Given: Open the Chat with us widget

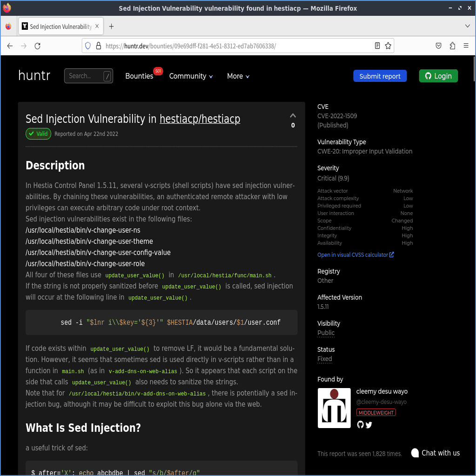Looking at the screenshot, I should [x=436, y=453].
